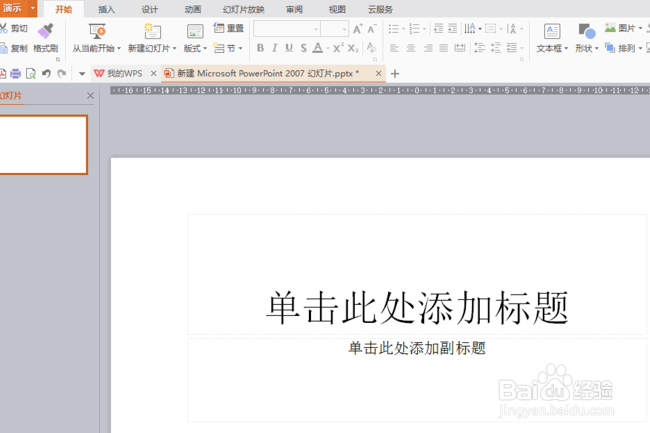Click the font name combo box
The width and height of the screenshot is (650, 433).
point(286,29)
